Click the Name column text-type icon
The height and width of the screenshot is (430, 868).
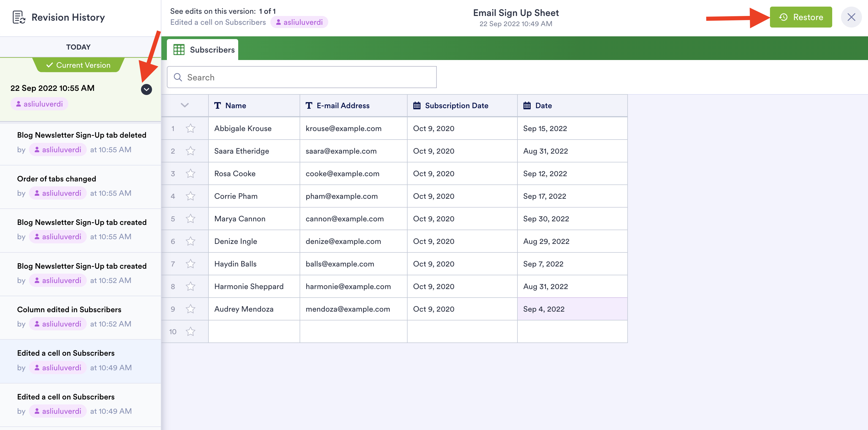point(218,106)
